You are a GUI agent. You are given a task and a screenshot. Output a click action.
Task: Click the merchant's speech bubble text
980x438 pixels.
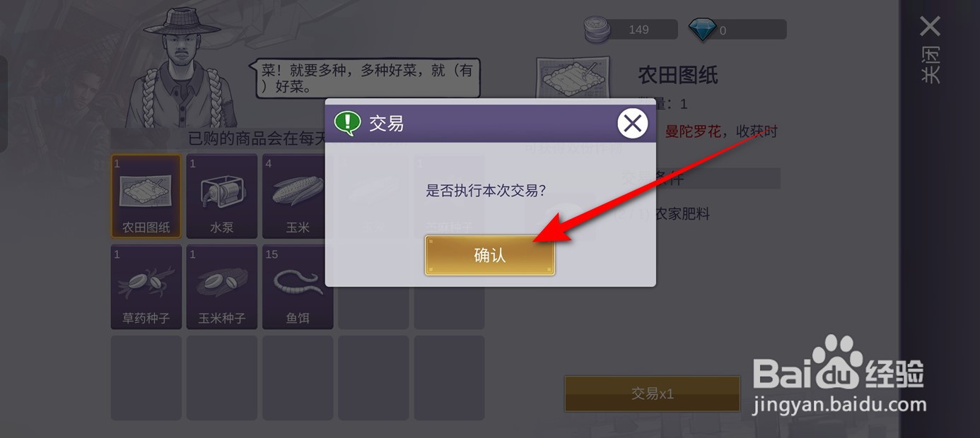(366, 78)
